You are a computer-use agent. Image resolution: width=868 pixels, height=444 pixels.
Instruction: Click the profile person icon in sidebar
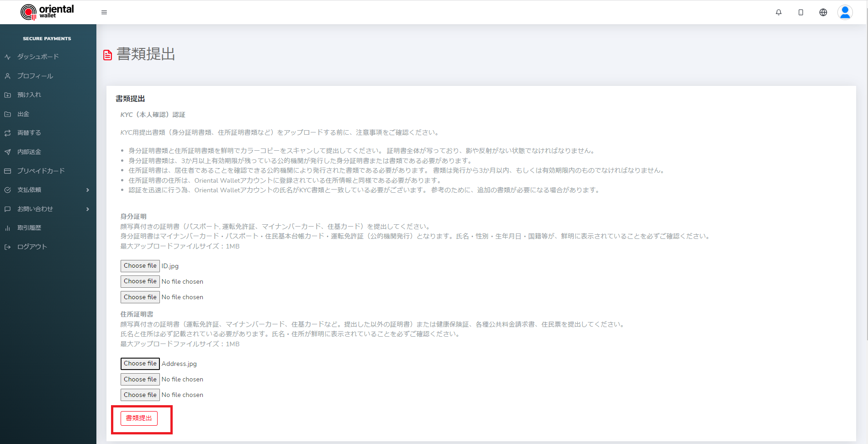pos(7,76)
